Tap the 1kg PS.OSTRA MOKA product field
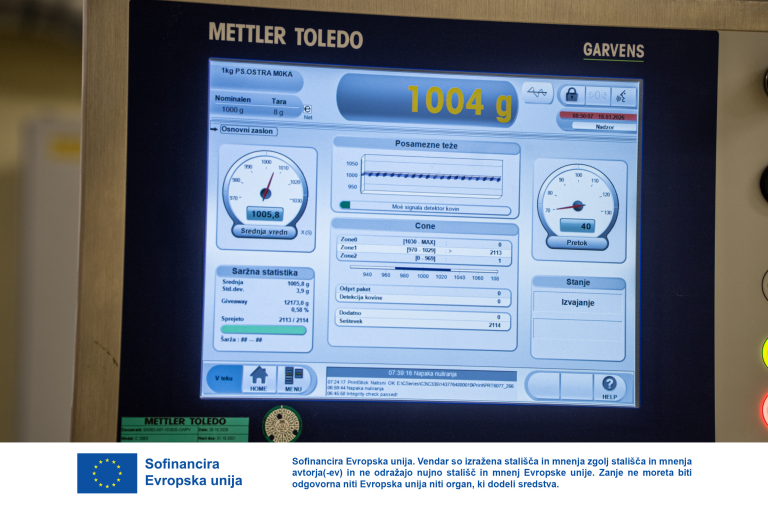Image resolution: width=768 pixels, height=512 pixels. (256, 71)
